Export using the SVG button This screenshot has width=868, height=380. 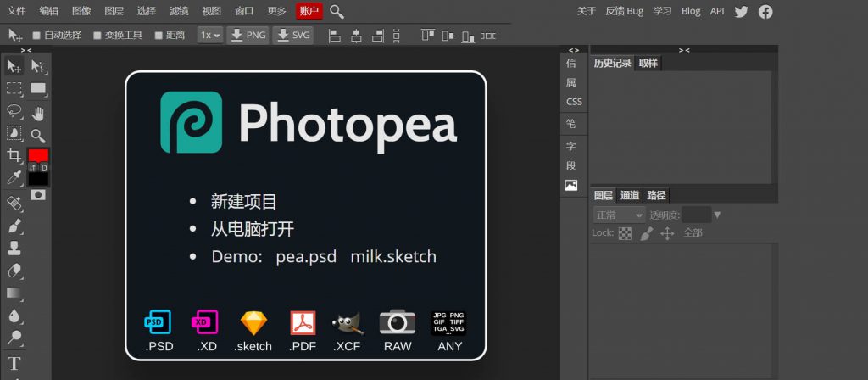click(x=292, y=36)
